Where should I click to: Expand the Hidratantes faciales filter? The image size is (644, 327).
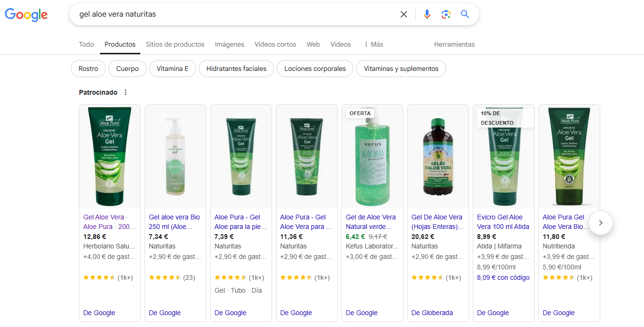236,68
